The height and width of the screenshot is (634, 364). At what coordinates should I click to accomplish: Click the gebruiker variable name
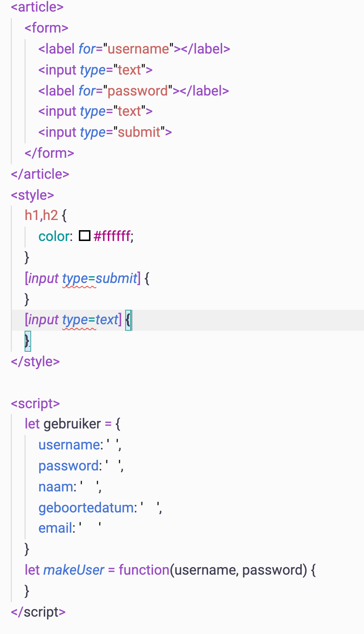72,424
